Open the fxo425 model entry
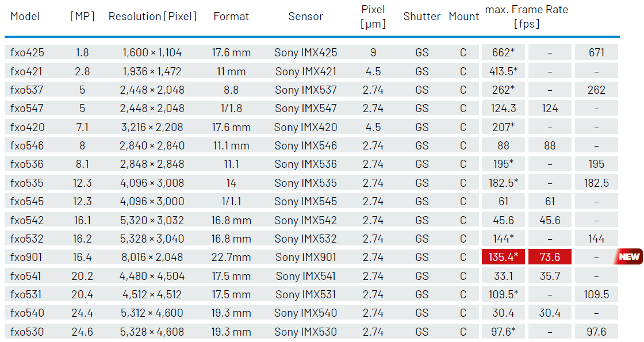 27,52
